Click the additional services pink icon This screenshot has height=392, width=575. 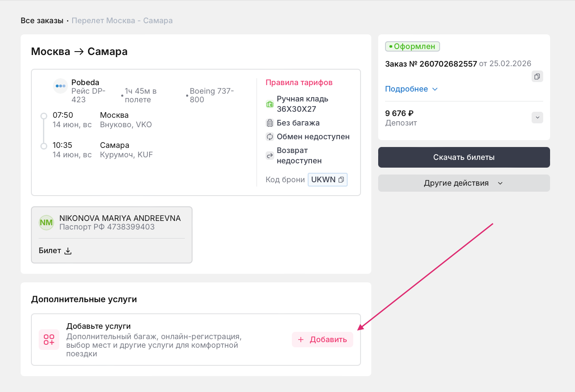click(49, 340)
